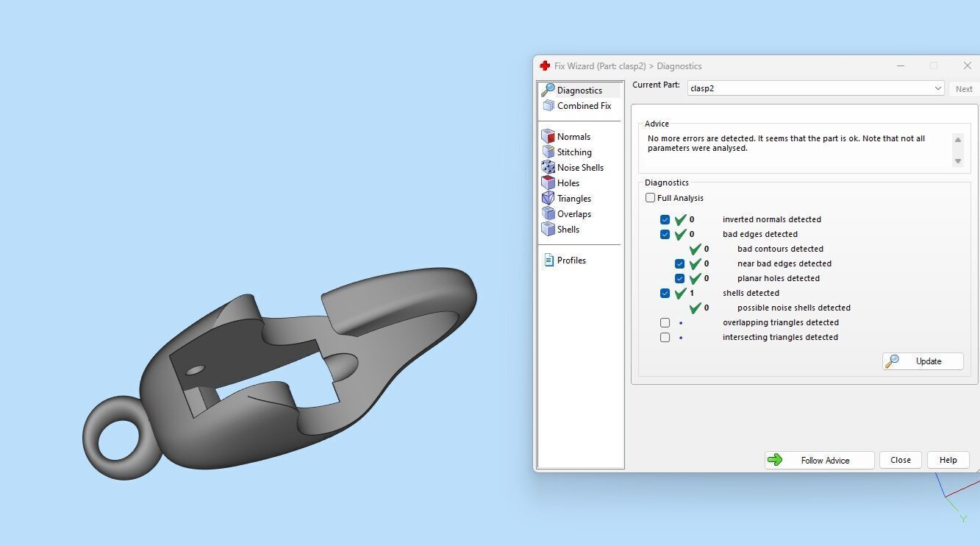Open the Current Part dropdown arrow
The height and width of the screenshot is (546, 980).
pyautogui.click(x=937, y=88)
